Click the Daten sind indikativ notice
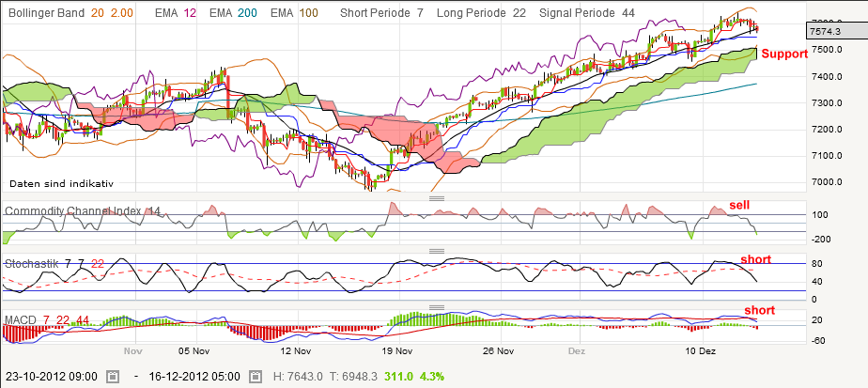Screen dimensions: 868x388 (x=61, y=183)
